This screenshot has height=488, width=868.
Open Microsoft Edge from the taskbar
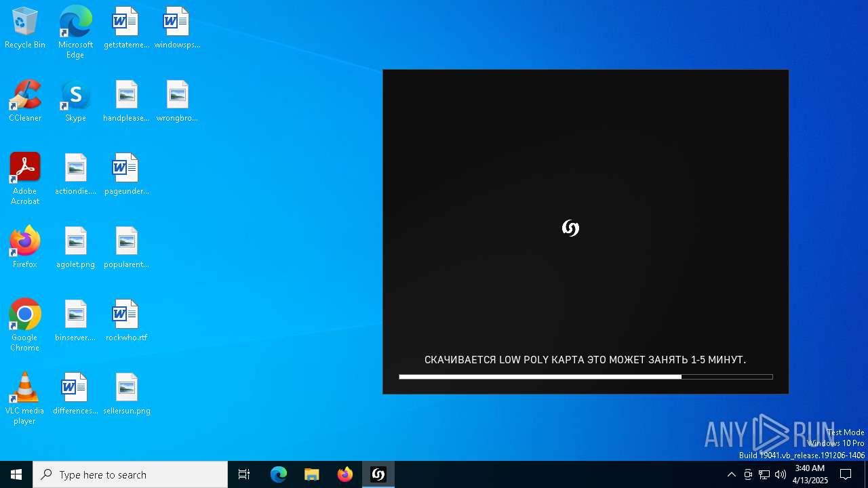pos(279,474)
